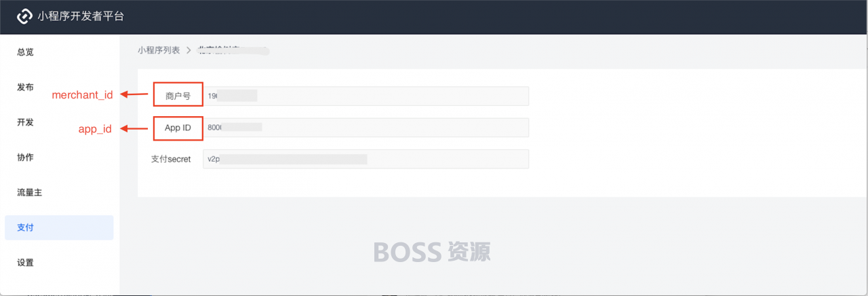
Task: Select the highlighted 支付 sidebar item
Action: point(59,227)
